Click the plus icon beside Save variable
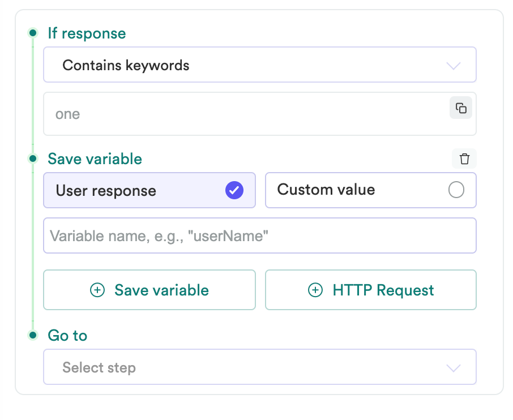This screenshot has width=513, height=420. tap(97, 290)
